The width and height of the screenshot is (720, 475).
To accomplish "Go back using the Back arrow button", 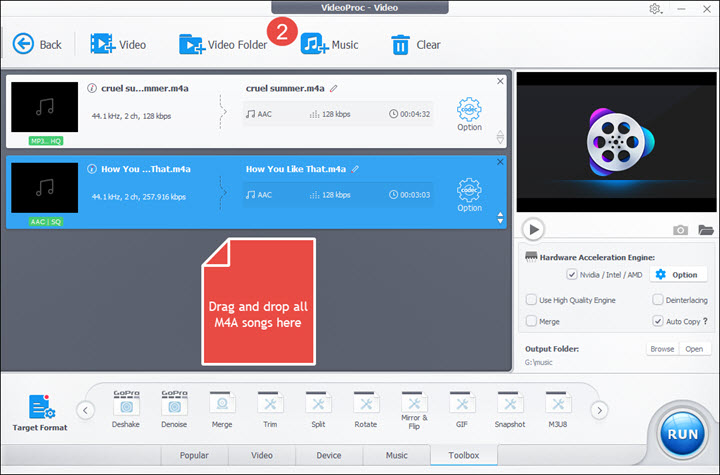I will click(x=36, y=45).
